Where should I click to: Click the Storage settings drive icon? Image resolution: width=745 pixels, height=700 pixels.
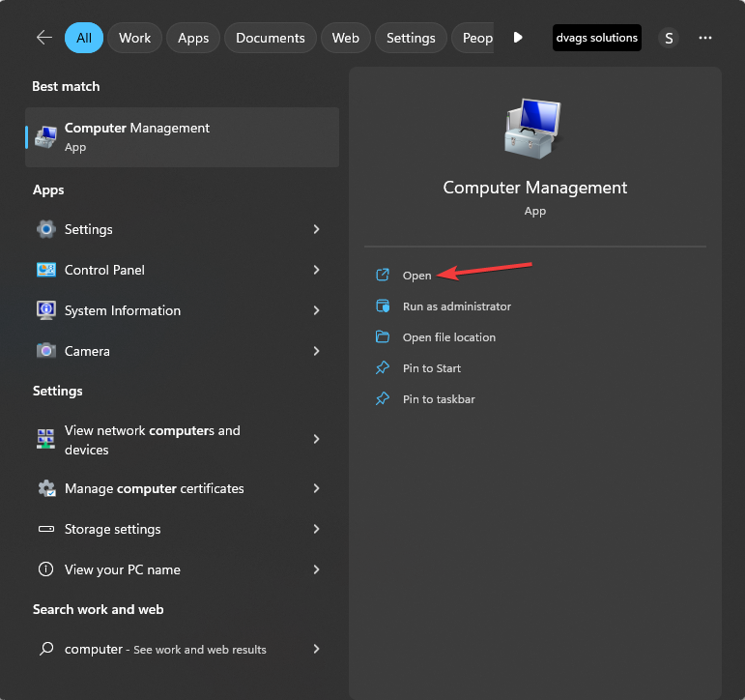click(x=46, y=529)
